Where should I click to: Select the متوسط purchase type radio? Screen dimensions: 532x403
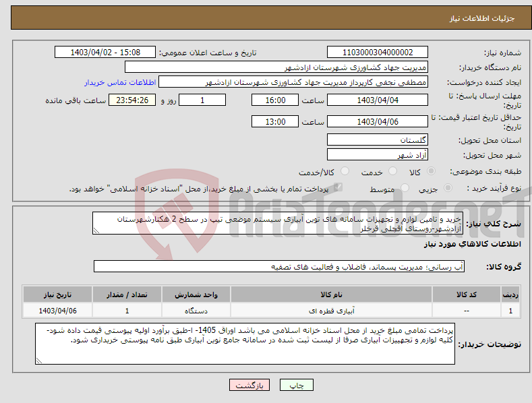pyautogui.click(x=405, y=187)
